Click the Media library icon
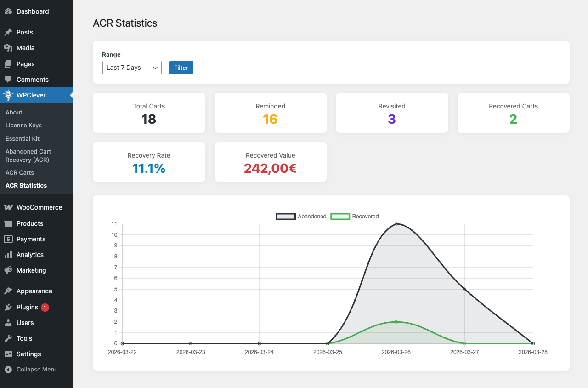The height and width of the screenshot is (388, 588). click(x=8, y=48)
